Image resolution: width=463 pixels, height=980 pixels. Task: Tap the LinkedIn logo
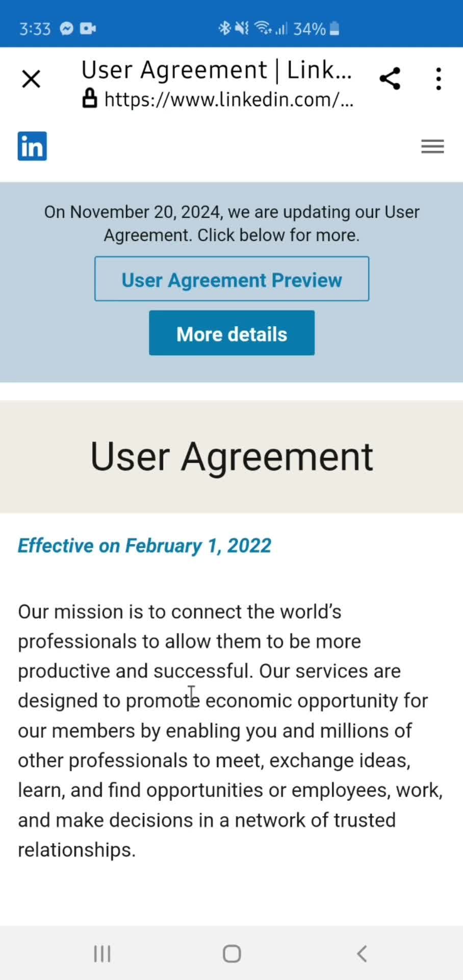pyautogui.click(x=32, y=146)
